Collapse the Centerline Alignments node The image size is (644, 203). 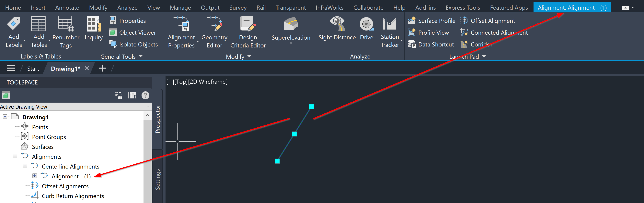click(x=25, y=166)
